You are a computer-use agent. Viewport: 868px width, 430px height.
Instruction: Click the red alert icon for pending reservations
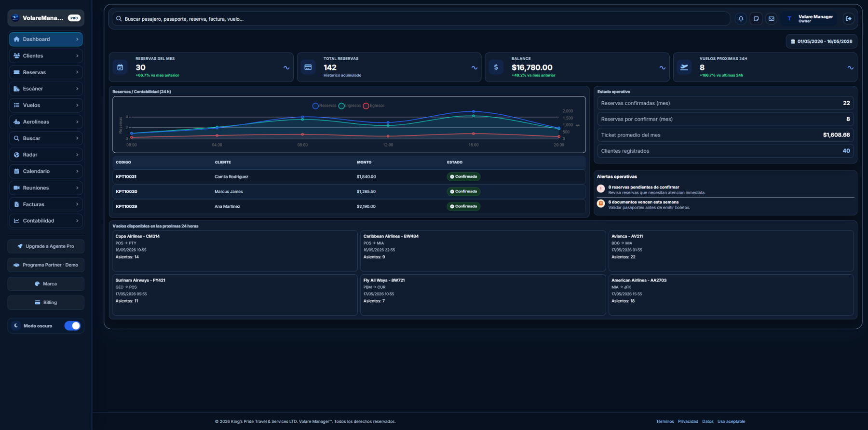point(601,189)
